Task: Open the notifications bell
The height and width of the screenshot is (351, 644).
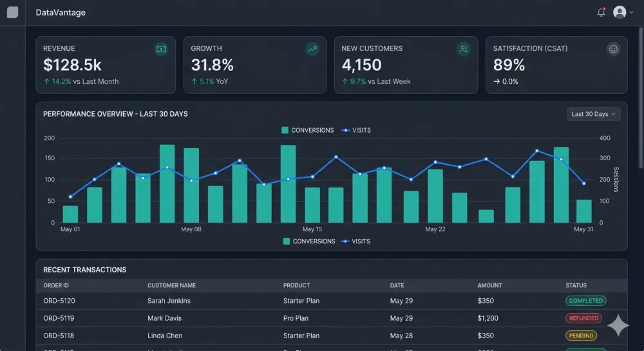Action: [601, 12]
